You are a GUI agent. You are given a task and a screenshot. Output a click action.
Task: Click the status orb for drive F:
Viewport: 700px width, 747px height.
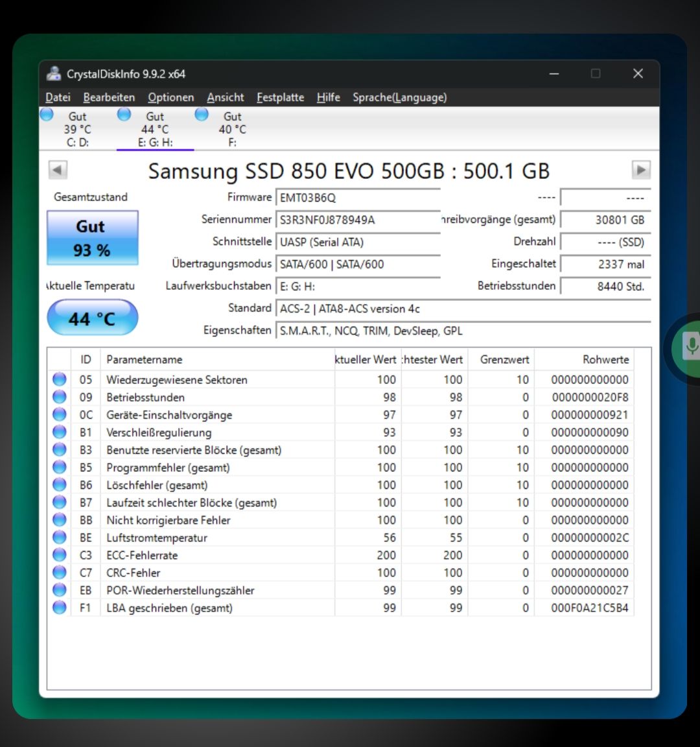202,114
